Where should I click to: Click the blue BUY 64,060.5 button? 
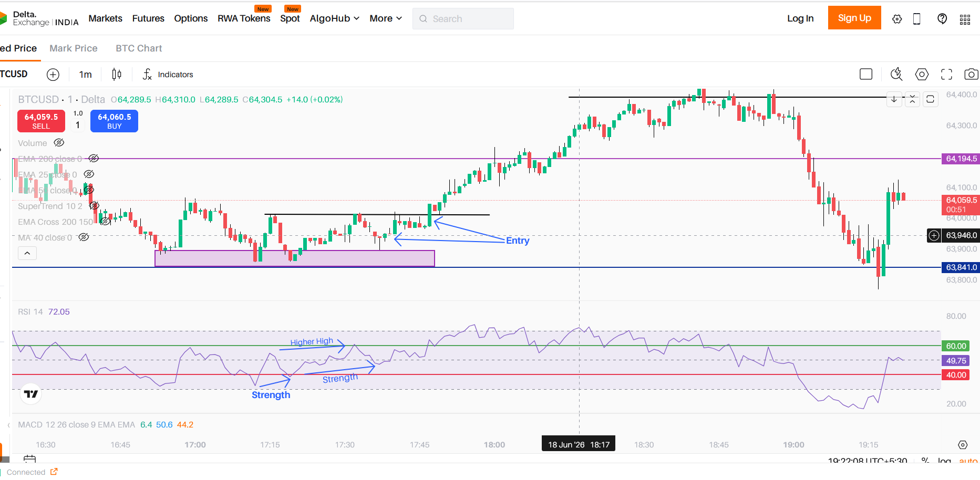click(114, 121)
